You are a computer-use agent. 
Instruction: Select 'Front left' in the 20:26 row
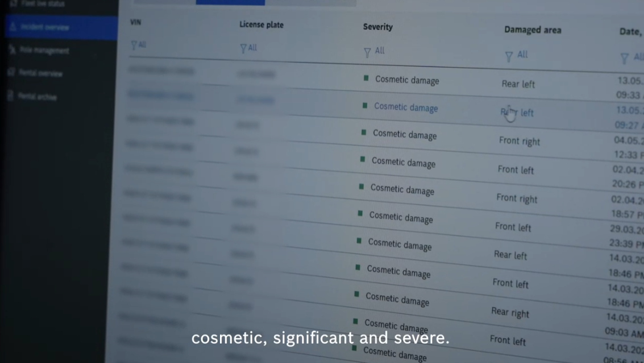[x=516, y=170]
